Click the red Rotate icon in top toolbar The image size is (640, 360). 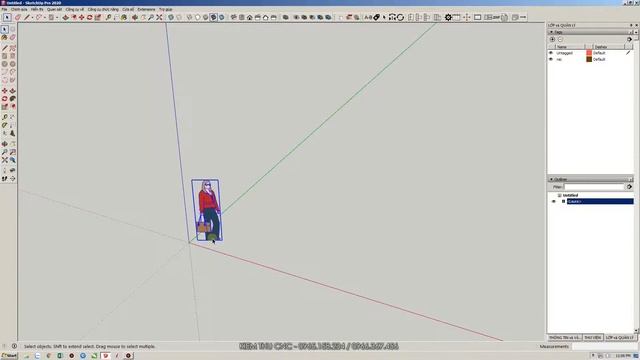click(90, 17)
